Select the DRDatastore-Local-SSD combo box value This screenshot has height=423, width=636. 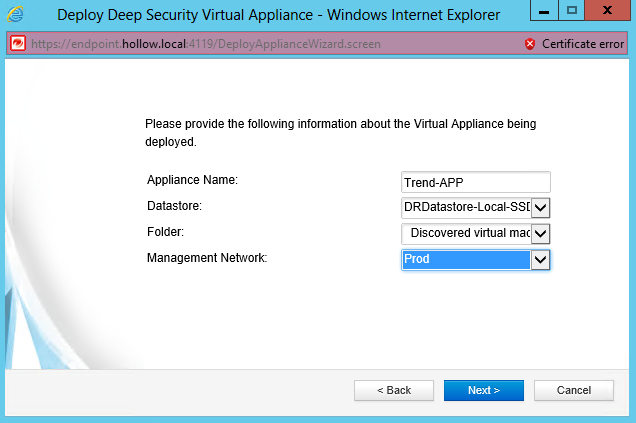click(x=465, y=208)
